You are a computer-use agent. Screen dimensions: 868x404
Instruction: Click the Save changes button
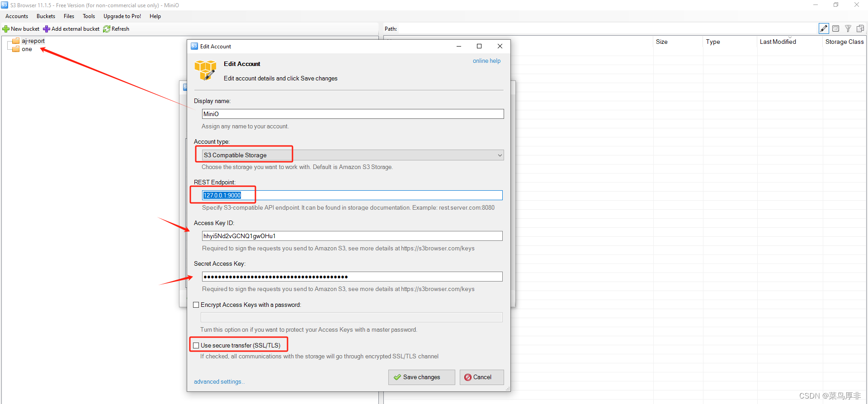point(421,377)
